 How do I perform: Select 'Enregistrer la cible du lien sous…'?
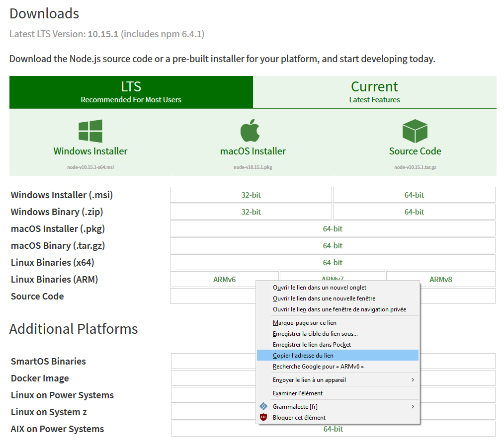pos(337,334)
